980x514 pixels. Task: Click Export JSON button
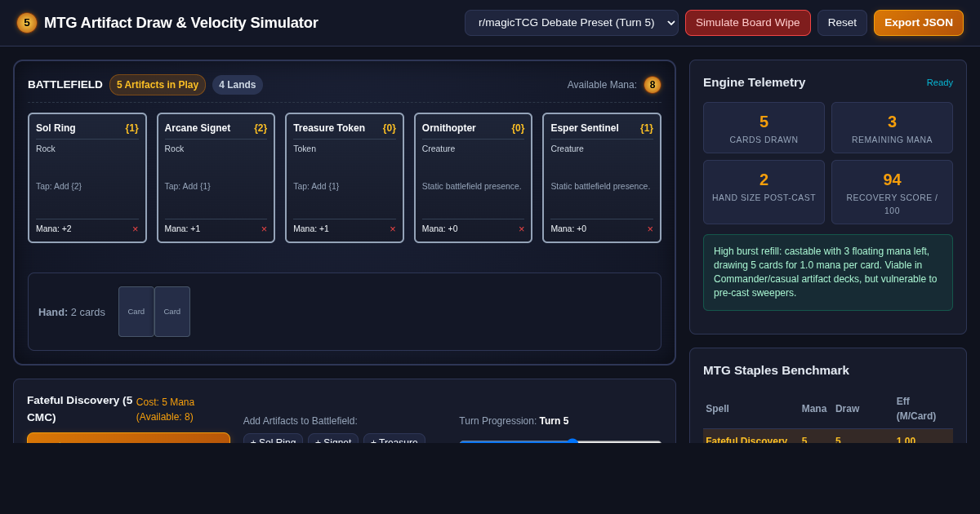tap(919, 23)
